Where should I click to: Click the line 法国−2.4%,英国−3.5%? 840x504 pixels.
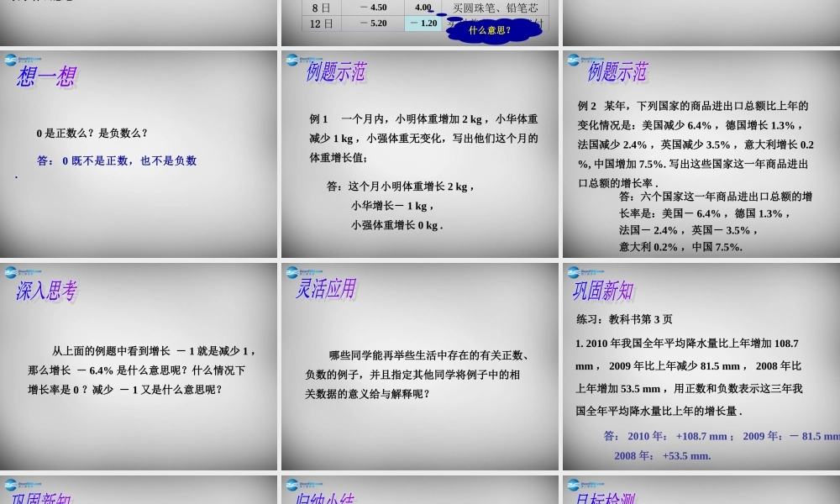tap(689, 230)
